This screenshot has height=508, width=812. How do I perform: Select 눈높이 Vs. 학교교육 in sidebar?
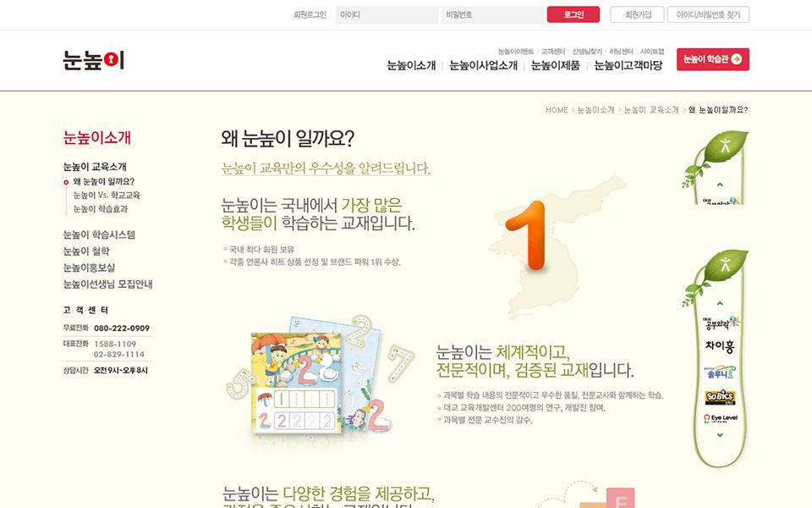tap(107, 196)
